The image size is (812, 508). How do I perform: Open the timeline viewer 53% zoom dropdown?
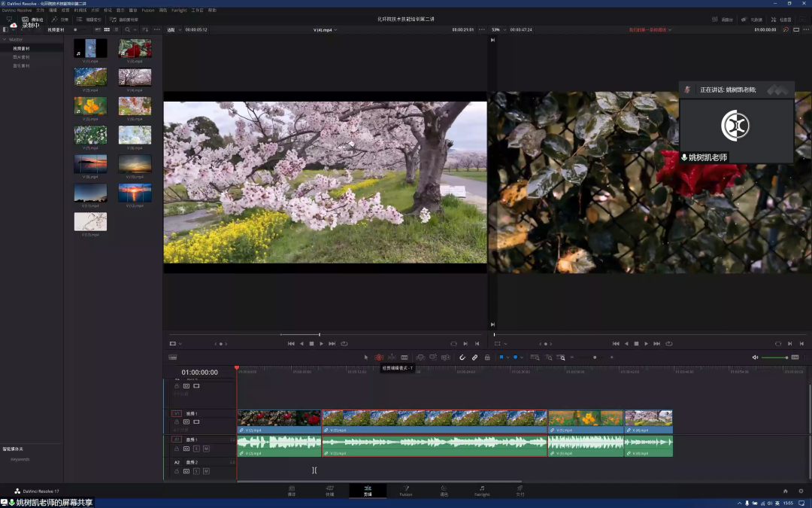pos(498,29)
